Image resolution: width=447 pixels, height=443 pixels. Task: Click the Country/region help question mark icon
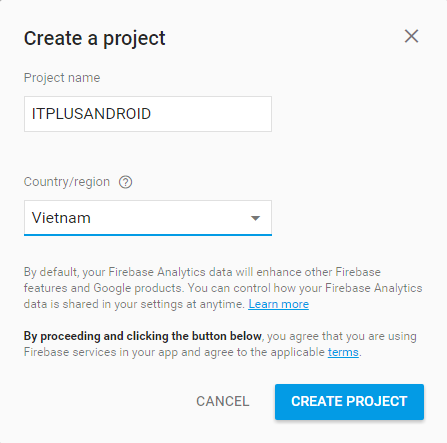[x=126, y=182]
